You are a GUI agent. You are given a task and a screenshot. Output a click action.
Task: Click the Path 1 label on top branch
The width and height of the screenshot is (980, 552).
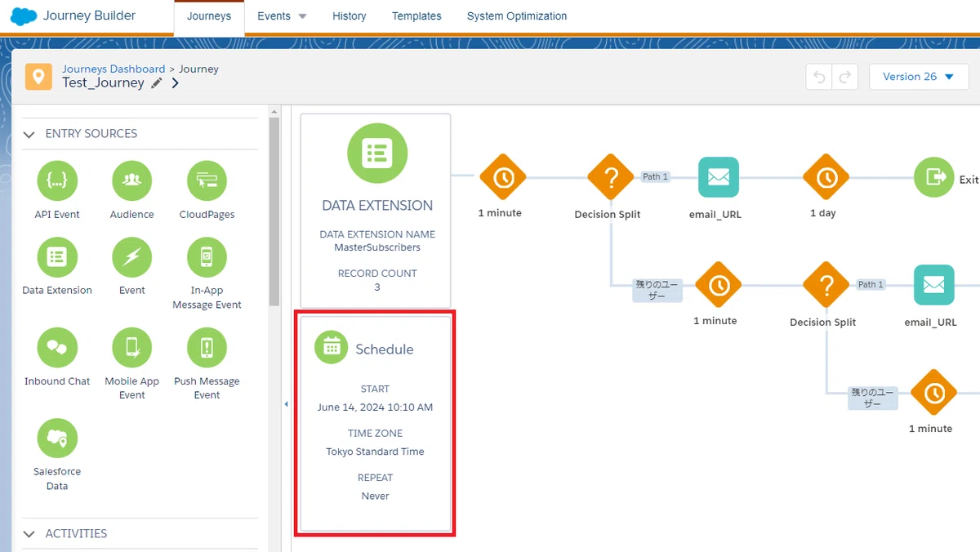[x=655, y=176]
